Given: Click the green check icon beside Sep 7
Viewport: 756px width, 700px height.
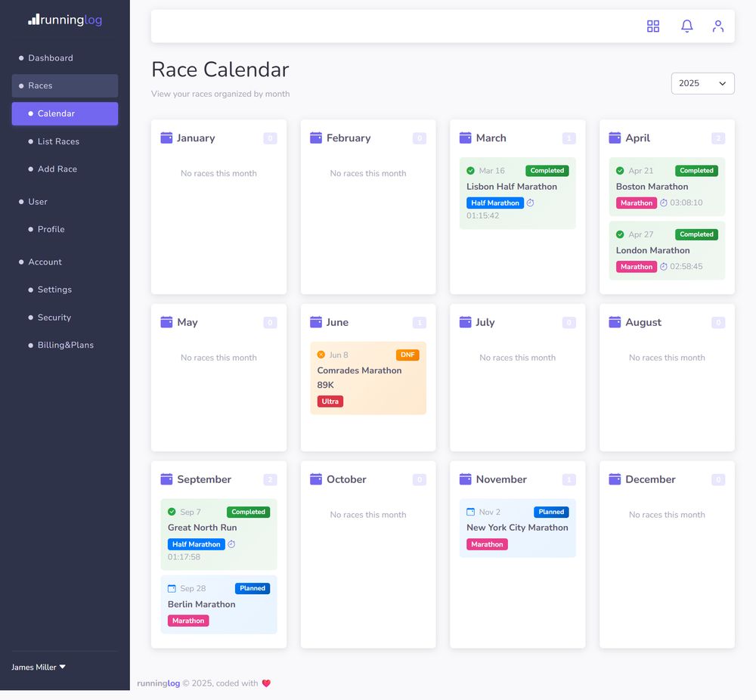Looking at the screenshot, I should [172, 512].
